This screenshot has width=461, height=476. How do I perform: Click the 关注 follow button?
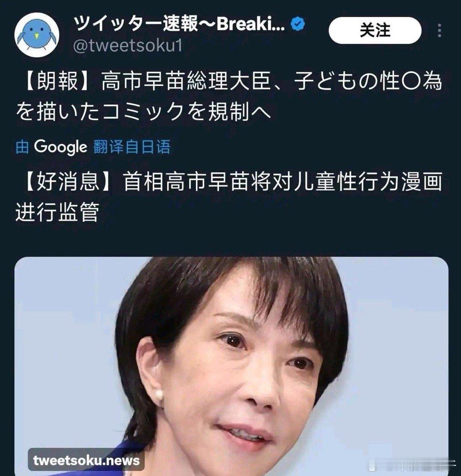375,30
